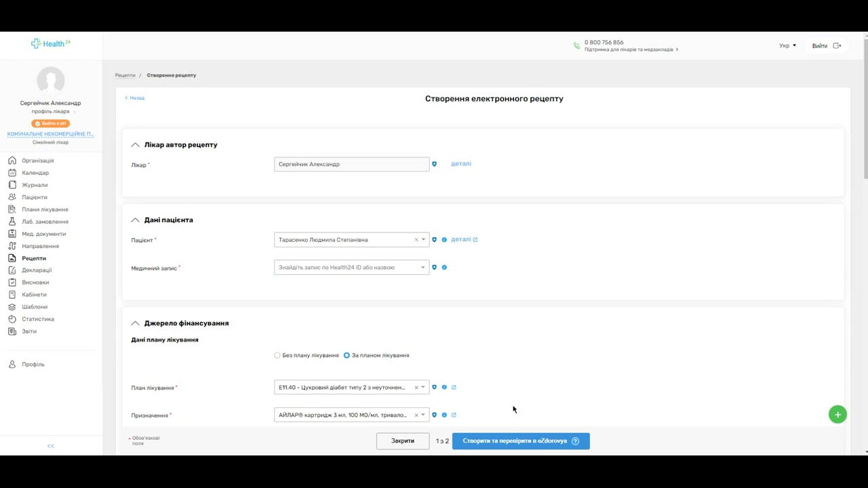The image size is (868, 488).
Task: Collapse the Джерело фінансування section
Action: coord(135,323)
